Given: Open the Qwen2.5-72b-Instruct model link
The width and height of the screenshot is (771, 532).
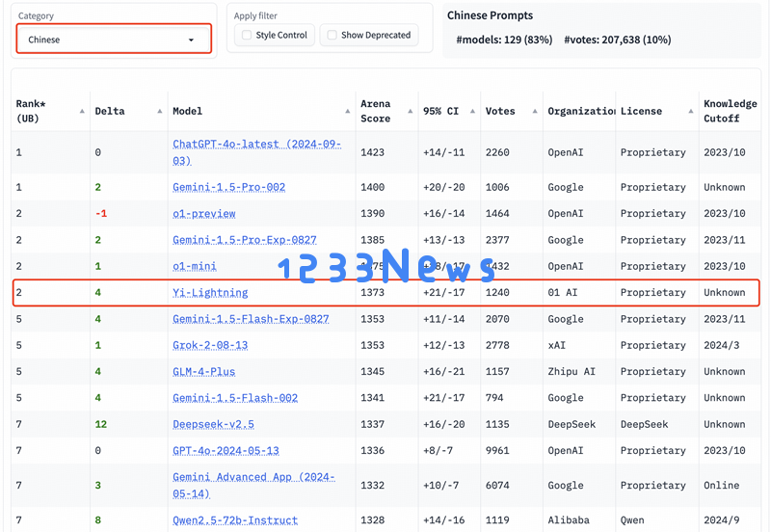Looking at the screenshot, I should (235, 520).
